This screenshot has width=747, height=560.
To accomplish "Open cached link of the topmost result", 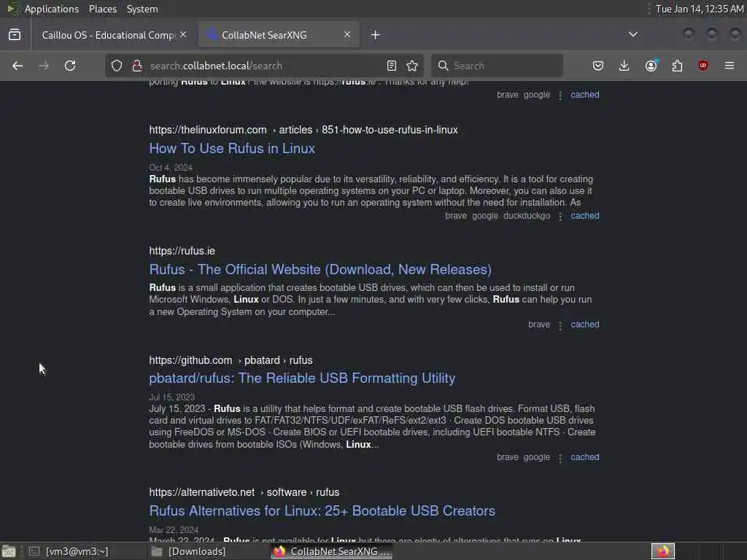I will (585, 95).
